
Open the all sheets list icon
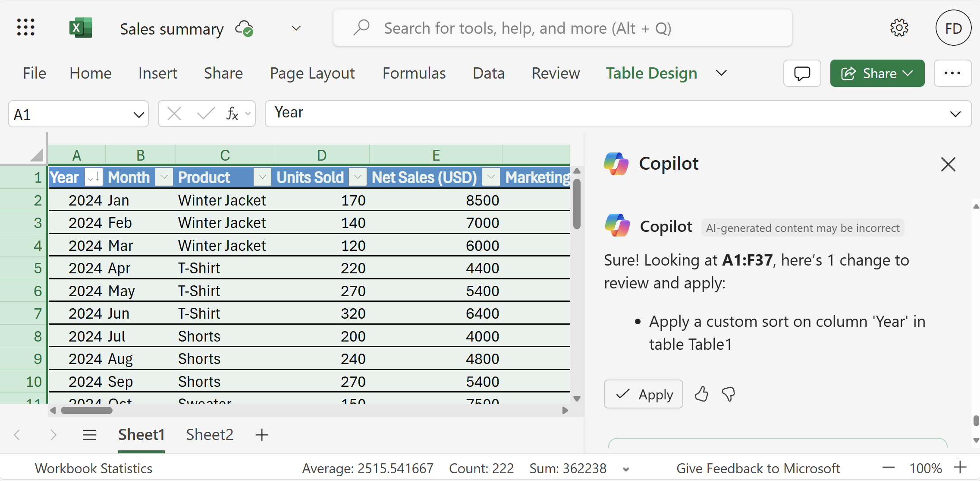coord(89,435)
